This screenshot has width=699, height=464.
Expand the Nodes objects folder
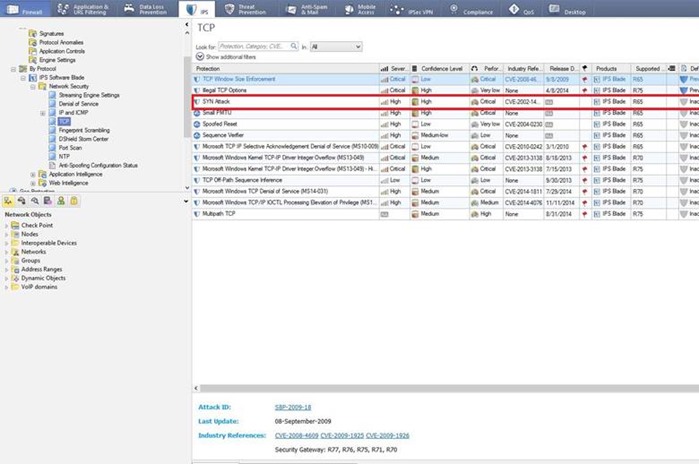6,234
